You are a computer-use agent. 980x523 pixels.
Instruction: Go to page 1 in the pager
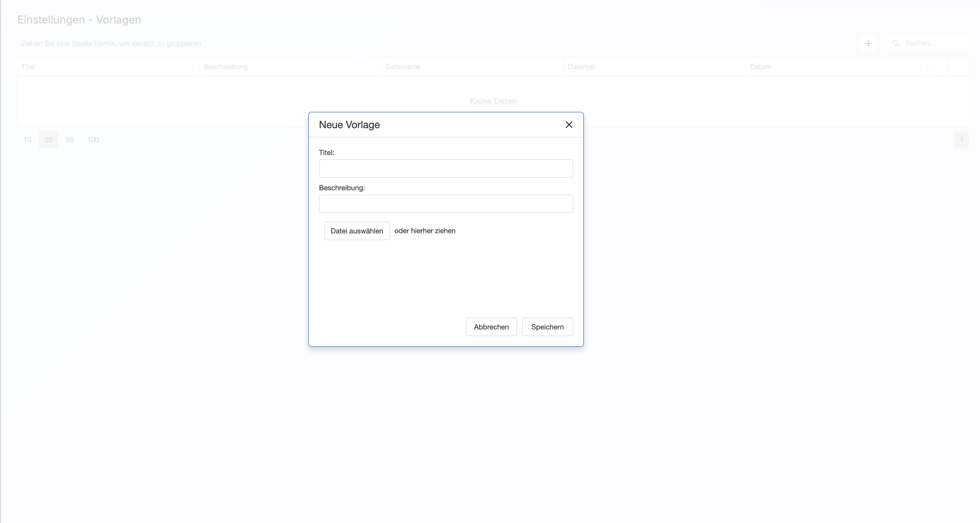pos(961,140)
